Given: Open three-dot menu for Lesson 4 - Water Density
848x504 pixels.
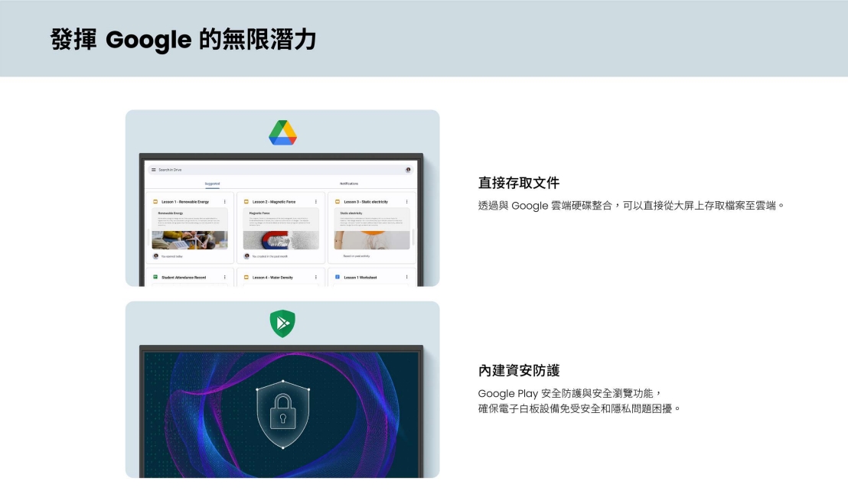Looking at the screenshot, I should [316, 277].
